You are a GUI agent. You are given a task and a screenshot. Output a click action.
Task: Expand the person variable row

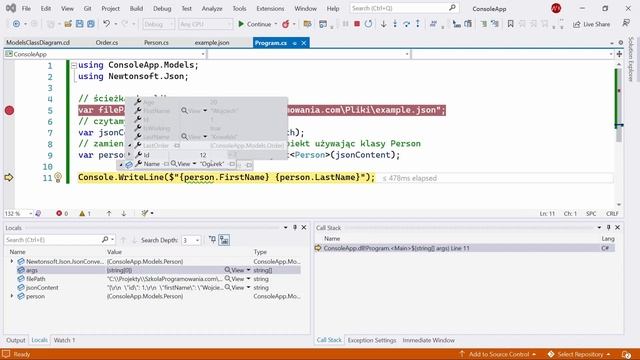[x=12, y=296]
